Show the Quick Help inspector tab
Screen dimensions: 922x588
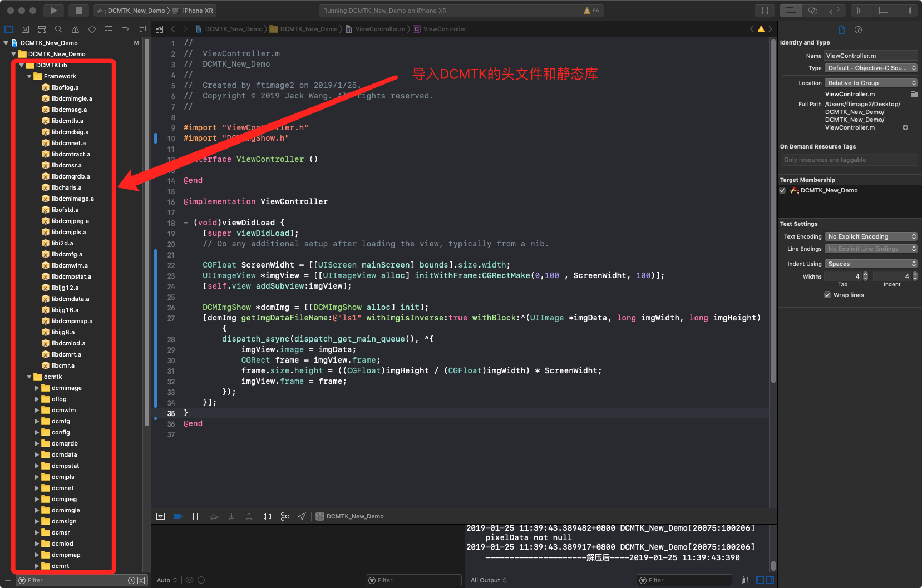[x=858, y=29]
